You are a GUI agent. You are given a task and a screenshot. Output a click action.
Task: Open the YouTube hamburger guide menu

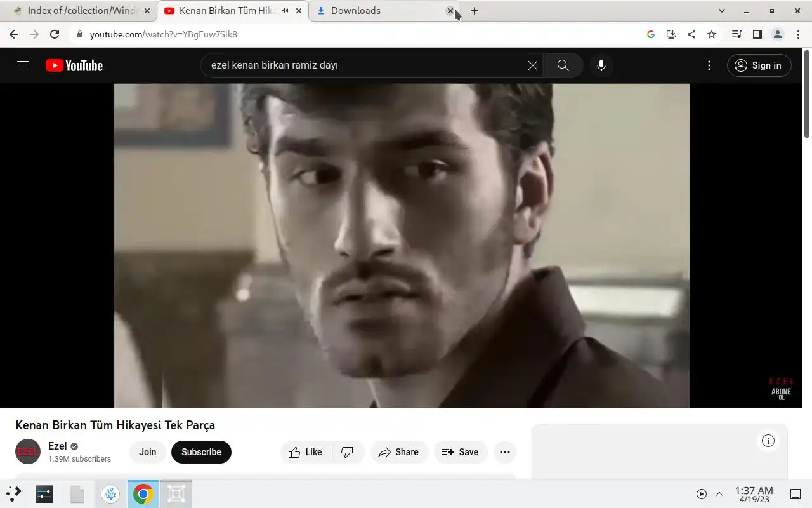click(x=23, y=65)
